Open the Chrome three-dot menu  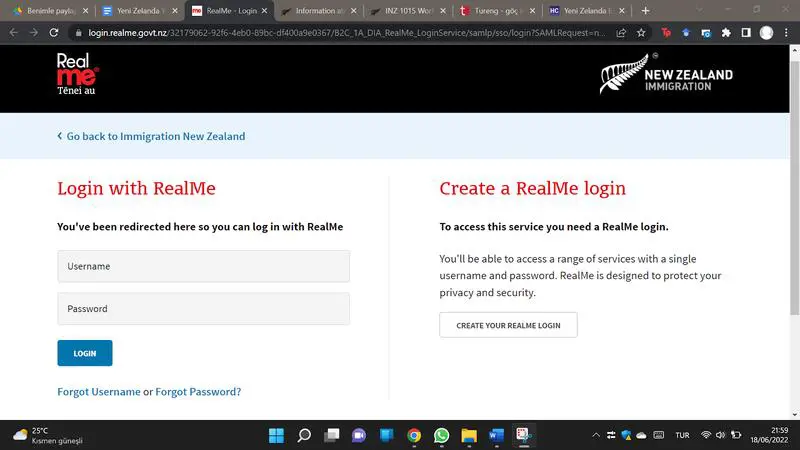pyautogui.click(x=787, y=32)
